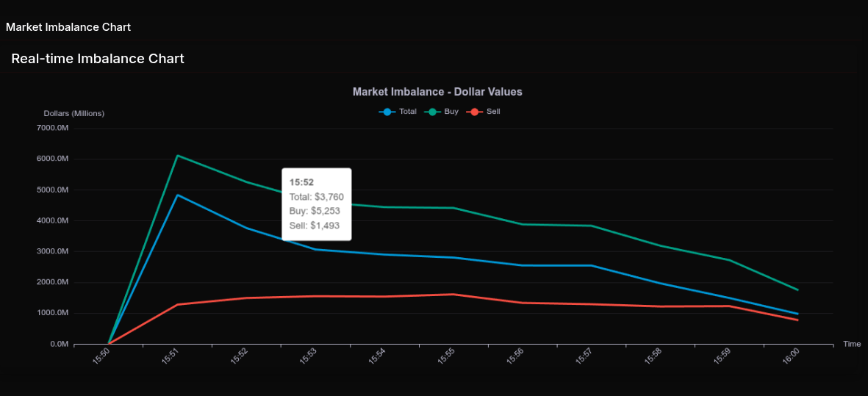Click the blue Total legend marker
The height and width of the screenshot is (396, 868).
pyautogui.click(x=387, y=112)
